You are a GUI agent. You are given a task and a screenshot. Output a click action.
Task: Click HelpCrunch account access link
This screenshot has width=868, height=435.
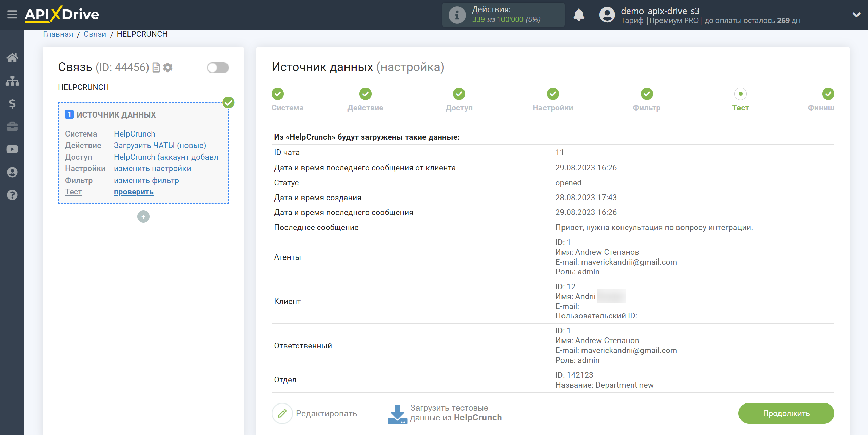(166, 157)
